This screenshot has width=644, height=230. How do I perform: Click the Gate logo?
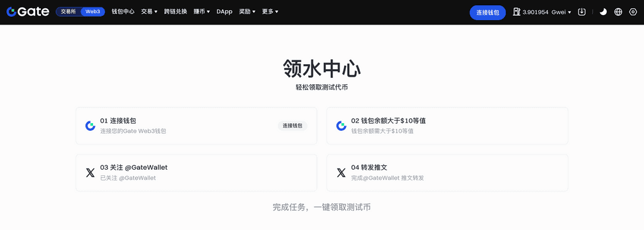pos(28,12)
